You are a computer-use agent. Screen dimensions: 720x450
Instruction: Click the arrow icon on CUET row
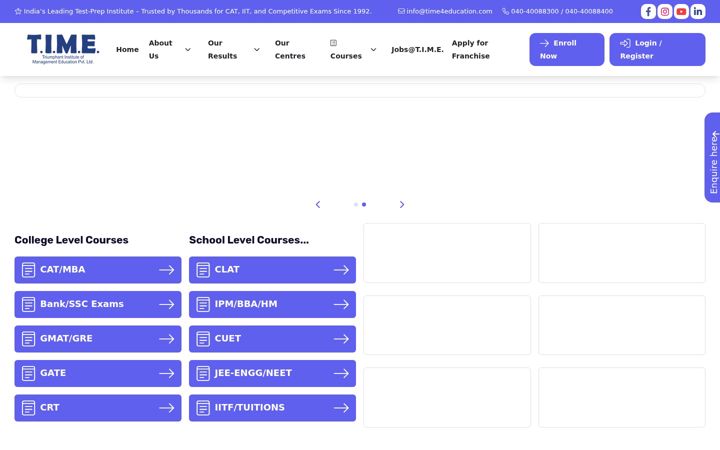tap(341, 339)
